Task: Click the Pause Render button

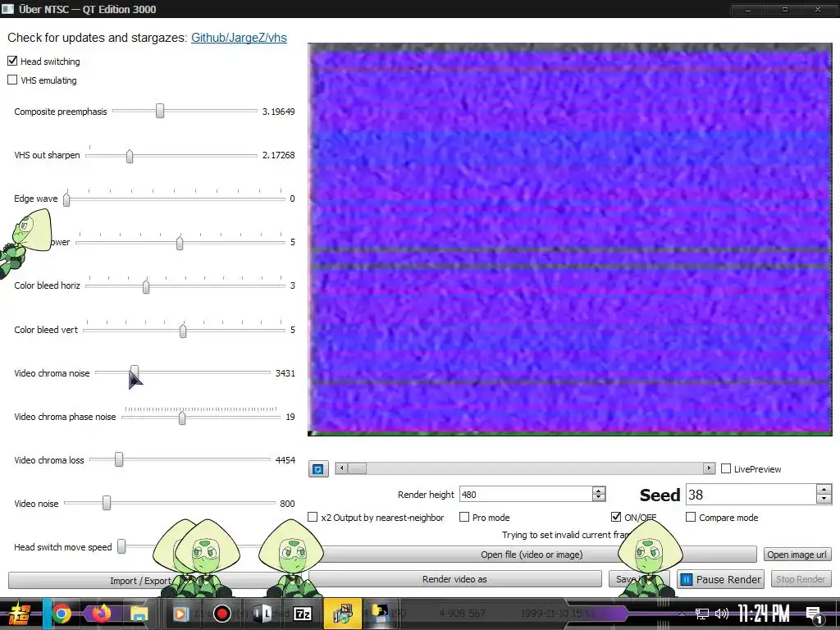Action: [720, 579]
